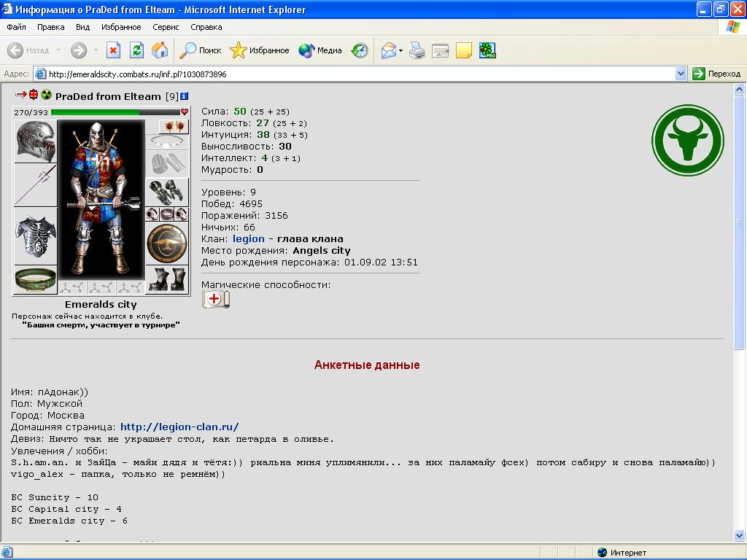Viewport: 747px width, 560px height.
Task: Click the boots equipment slot
Action: pyautogui.click(x=167, y=279)
